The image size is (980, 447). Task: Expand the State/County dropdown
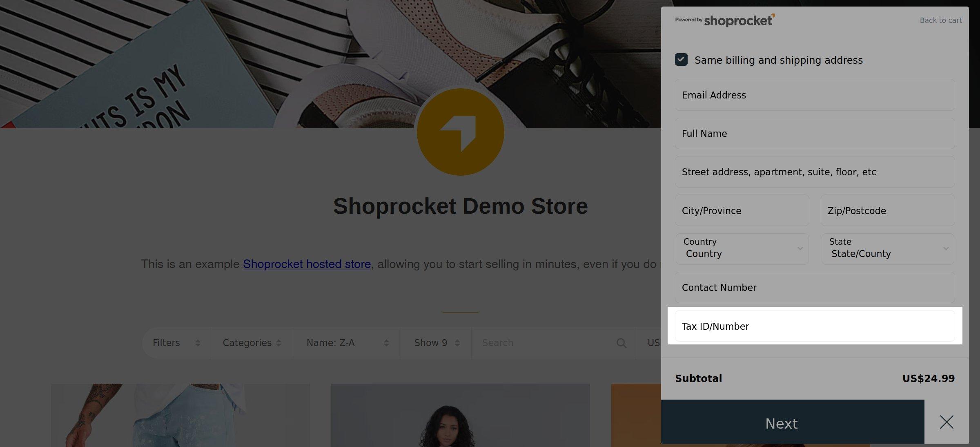coord(887,248)
